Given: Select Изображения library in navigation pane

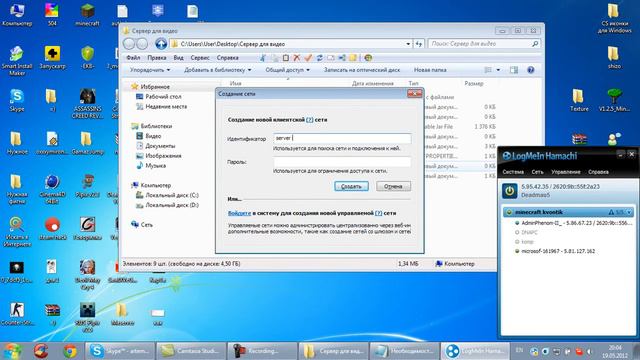Looking at the screenshot, I should point(158,156).
